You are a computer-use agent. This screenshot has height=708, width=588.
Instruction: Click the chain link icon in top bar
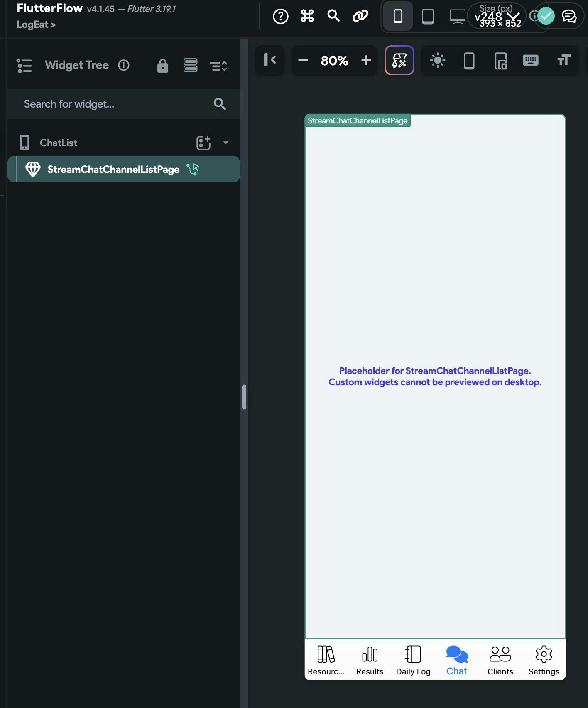(360, 16)
